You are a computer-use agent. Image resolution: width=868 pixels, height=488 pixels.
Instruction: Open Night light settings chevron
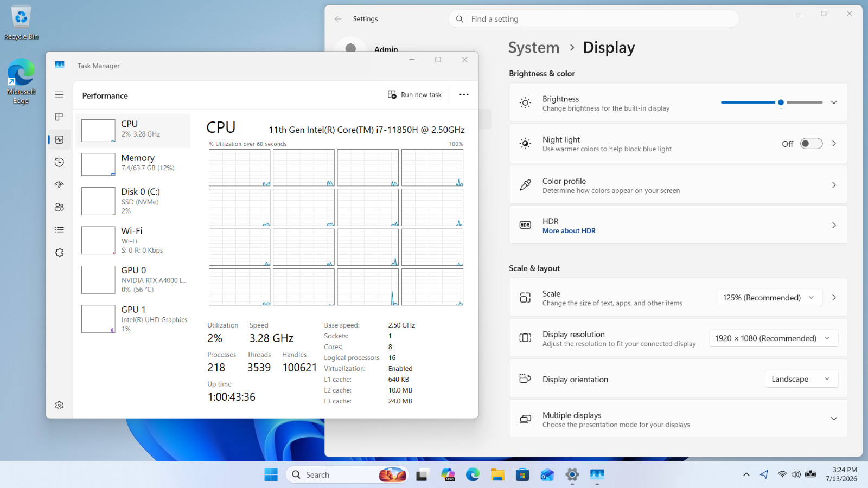[834, 144]
